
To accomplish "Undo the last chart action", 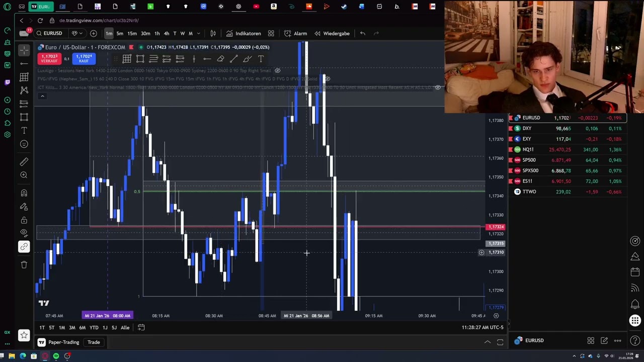I will [x=362, y=33].
